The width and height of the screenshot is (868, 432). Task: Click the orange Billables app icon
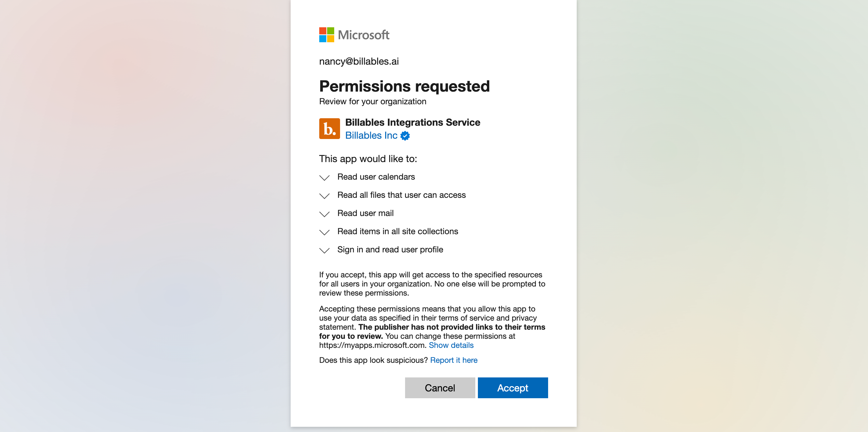[x=329, y=128]
